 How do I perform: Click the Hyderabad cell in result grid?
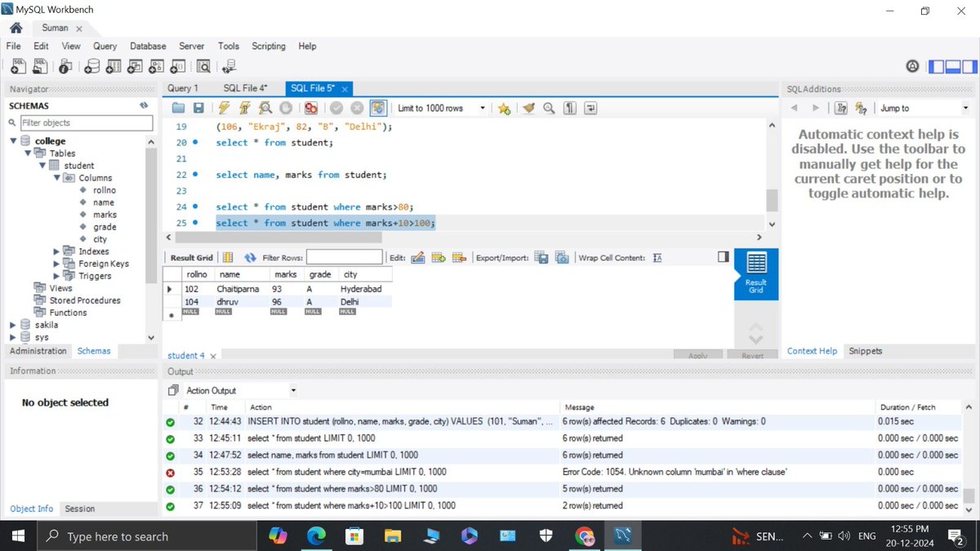[x=361, y=289]
